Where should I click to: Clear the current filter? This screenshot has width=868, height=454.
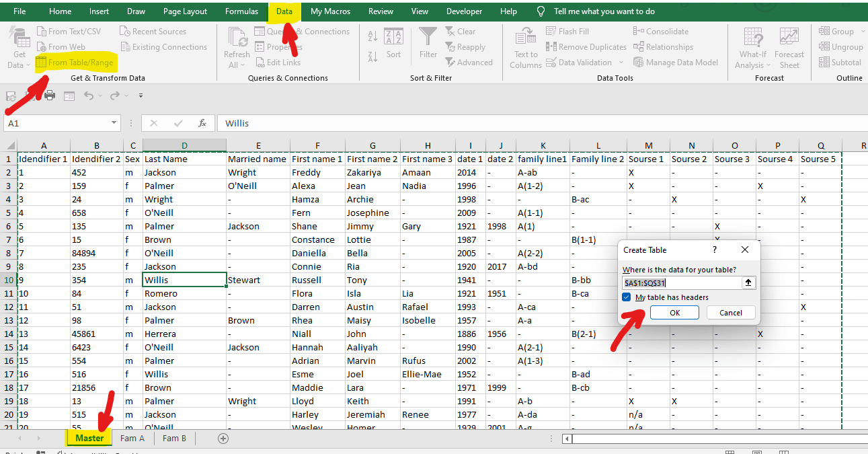460,32
